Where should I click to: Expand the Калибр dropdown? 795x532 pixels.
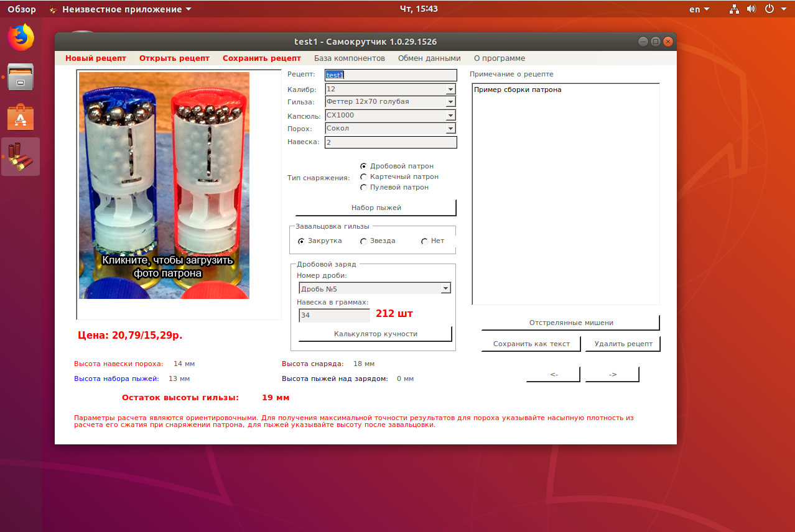point(450,89)
